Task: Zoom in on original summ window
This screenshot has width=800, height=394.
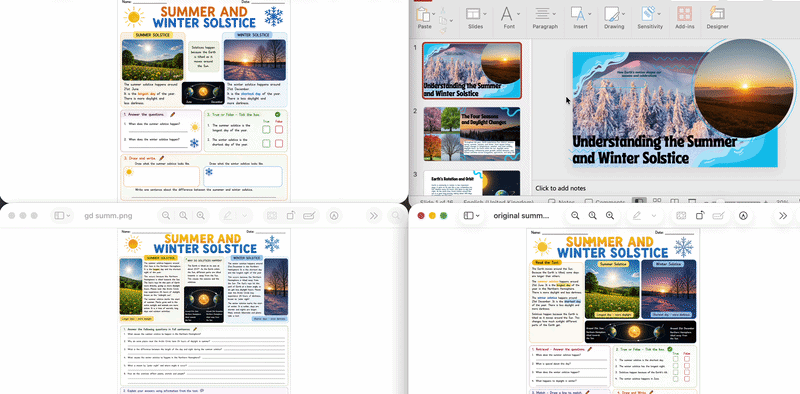Action: 610,216
